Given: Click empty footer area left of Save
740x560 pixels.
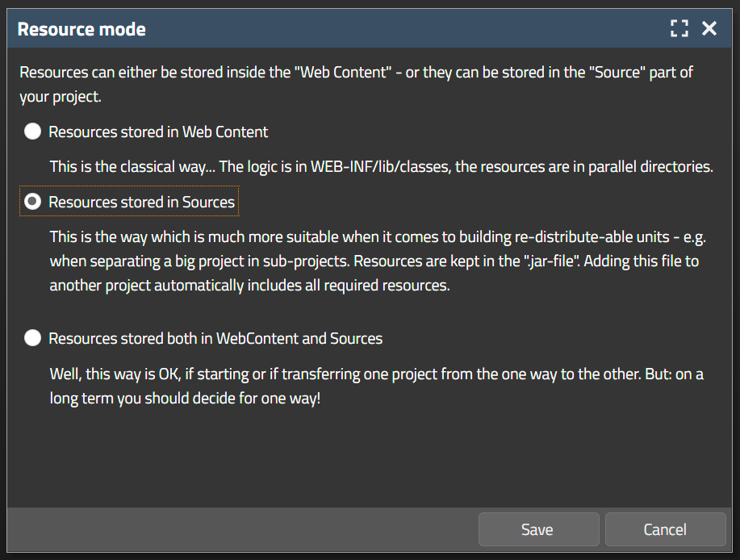Looking at the screenshot, I should pos(242,530).
